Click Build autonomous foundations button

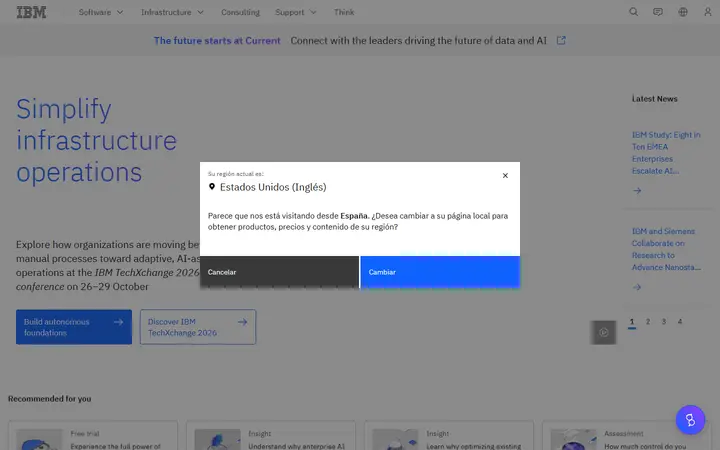[x=74, y=327]
